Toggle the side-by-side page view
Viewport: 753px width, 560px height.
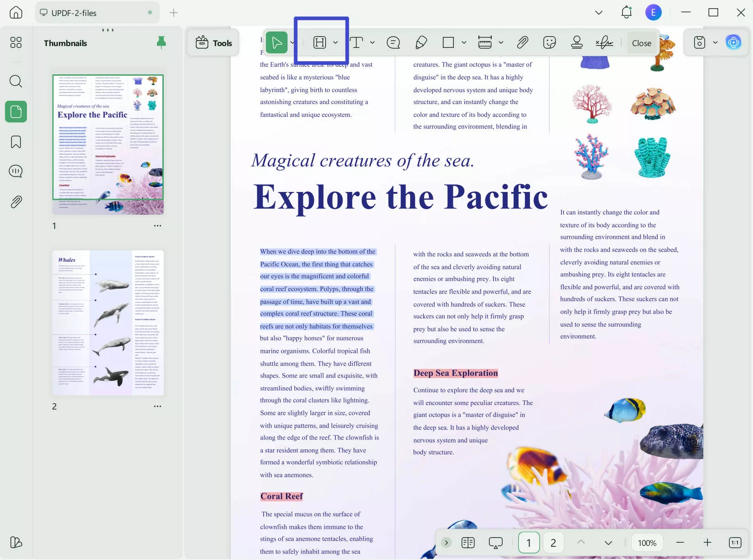click(467, 542)
